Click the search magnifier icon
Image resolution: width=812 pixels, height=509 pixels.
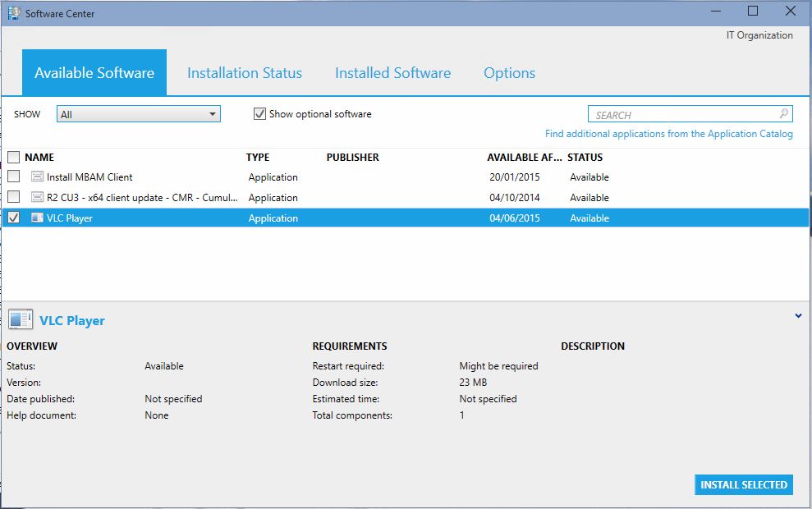click(784, 114)
